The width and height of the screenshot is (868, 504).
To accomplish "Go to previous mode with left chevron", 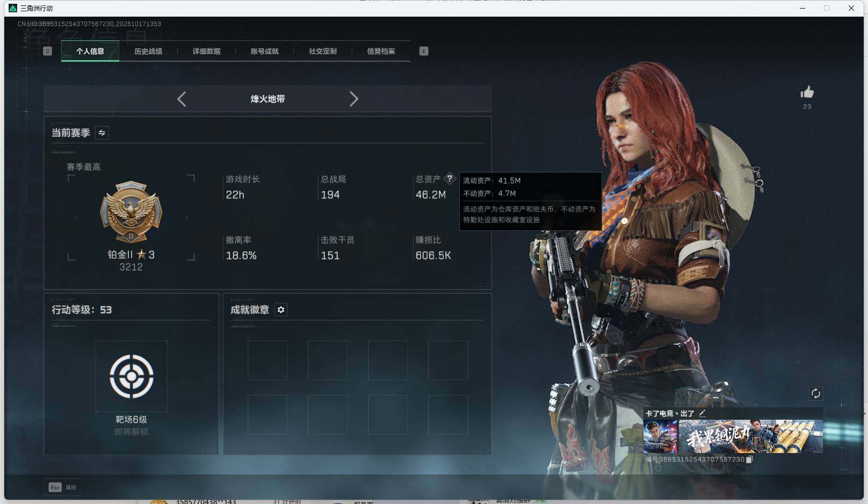I will pos(182,99).
